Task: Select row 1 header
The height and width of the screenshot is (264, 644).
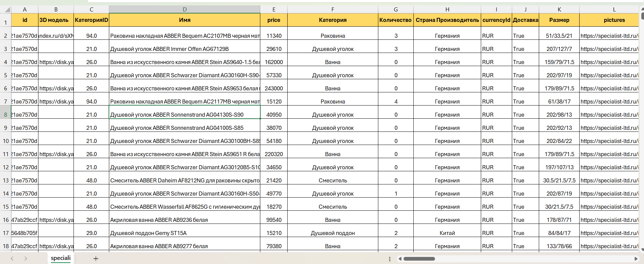Action: tap(5, 20)
